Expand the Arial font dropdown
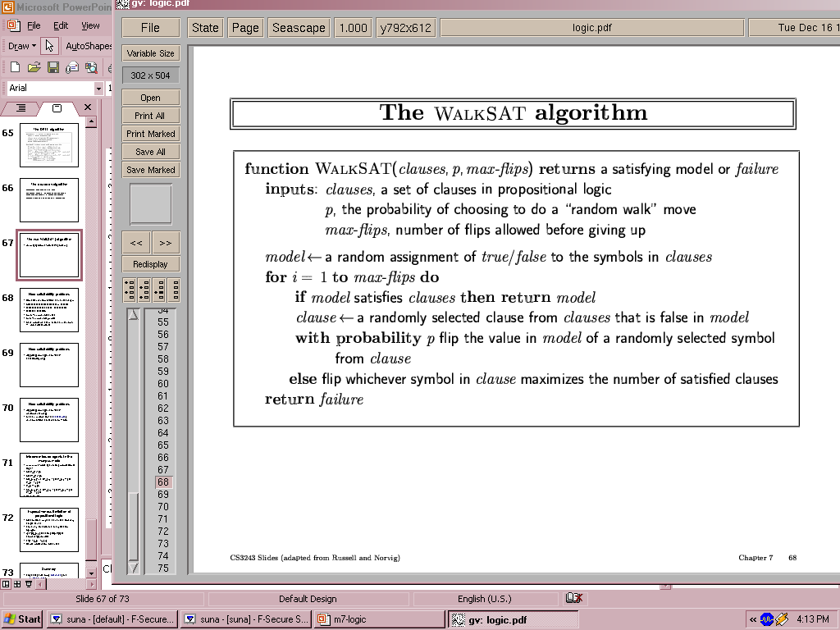 coord(99,88)
